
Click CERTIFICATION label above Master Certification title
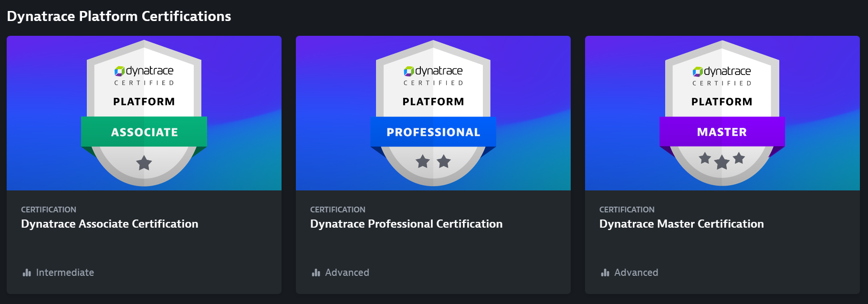(x=627, y=210)
